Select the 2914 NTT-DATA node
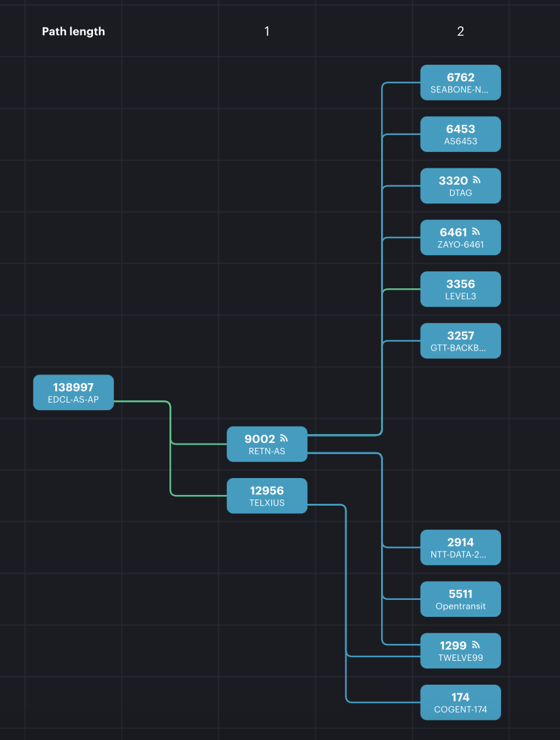The width and height of the screenshot is (560, 740). [460, 547]
